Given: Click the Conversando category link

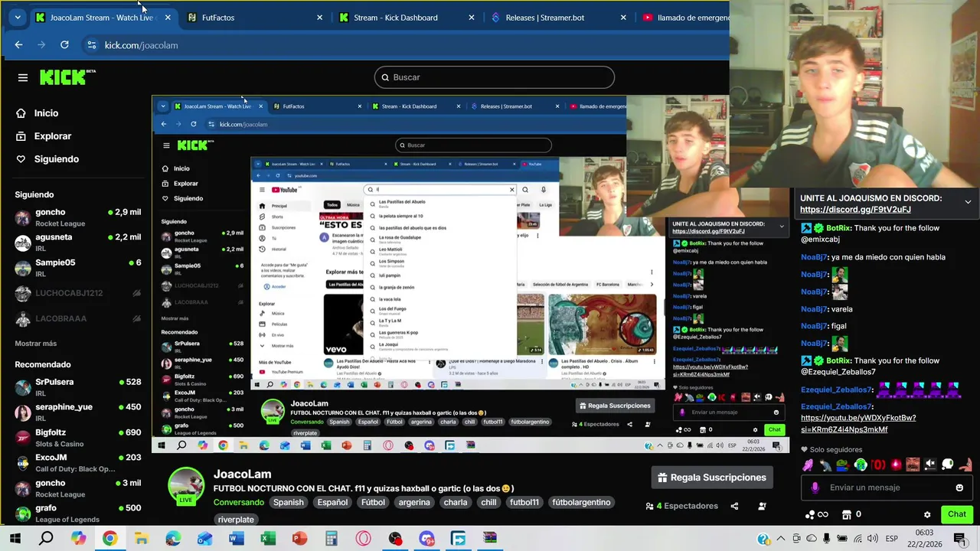Looking at the screenshot, I should (x=239, y=502).
